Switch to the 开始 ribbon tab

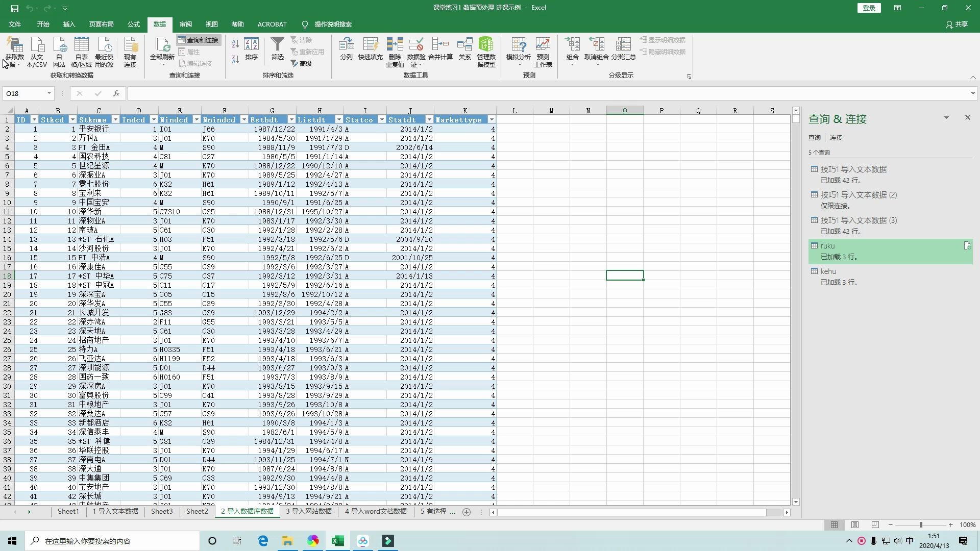click(43, 24)
